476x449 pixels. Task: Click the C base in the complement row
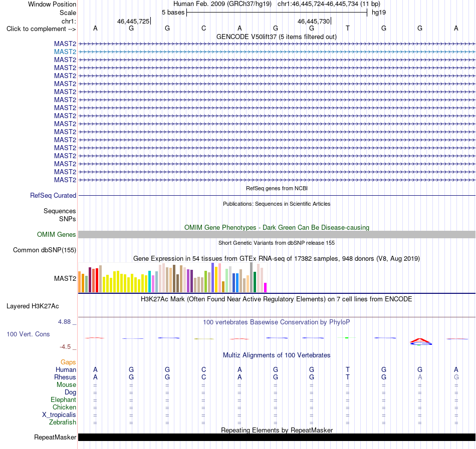point(204,29)
